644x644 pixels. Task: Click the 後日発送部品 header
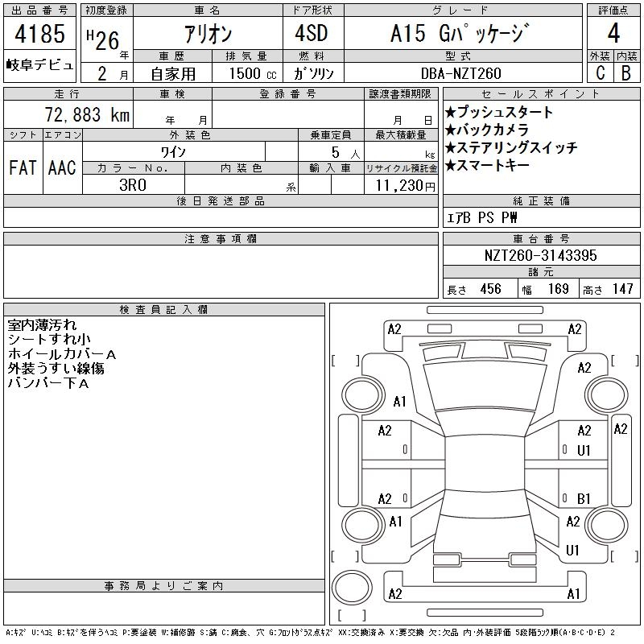click(x=221, y=200)
